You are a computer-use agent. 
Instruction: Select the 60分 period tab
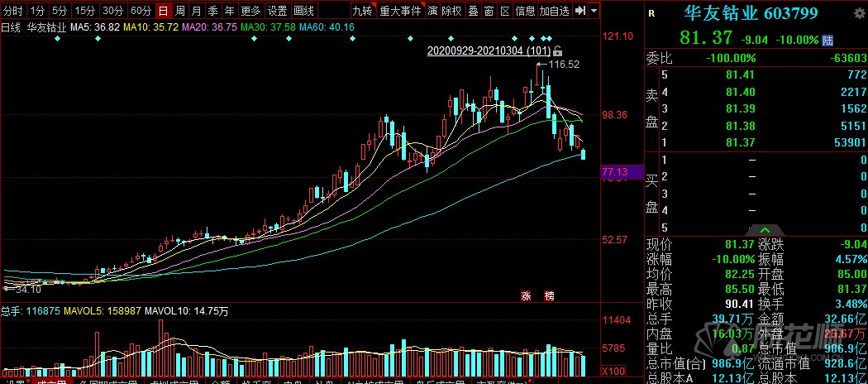click(x=141, y=11)
